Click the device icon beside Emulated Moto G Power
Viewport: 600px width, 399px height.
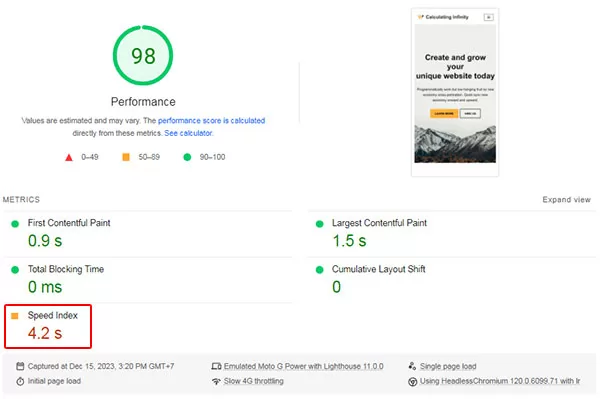pos(216,366)
